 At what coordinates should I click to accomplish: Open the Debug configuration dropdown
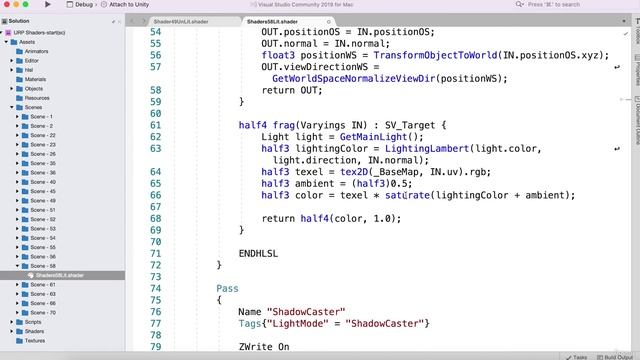coord(80,4)
